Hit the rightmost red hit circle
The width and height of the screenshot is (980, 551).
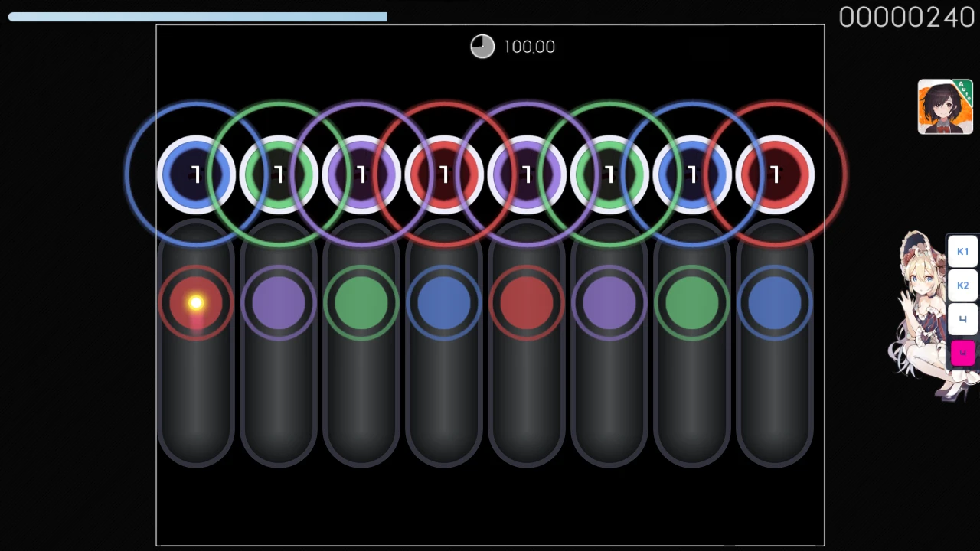point(775,175)
